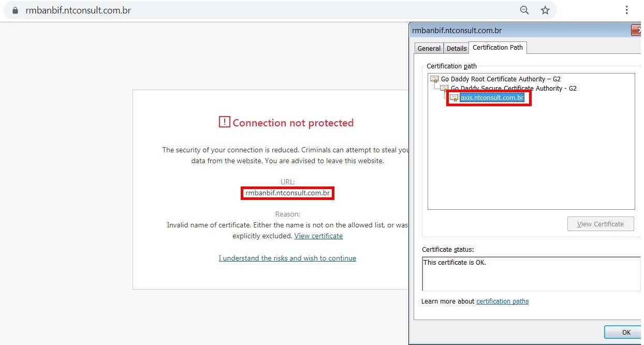The image size is (644, 345).
Task: Open the browser three-dot menu
Action: click(626, 10)
